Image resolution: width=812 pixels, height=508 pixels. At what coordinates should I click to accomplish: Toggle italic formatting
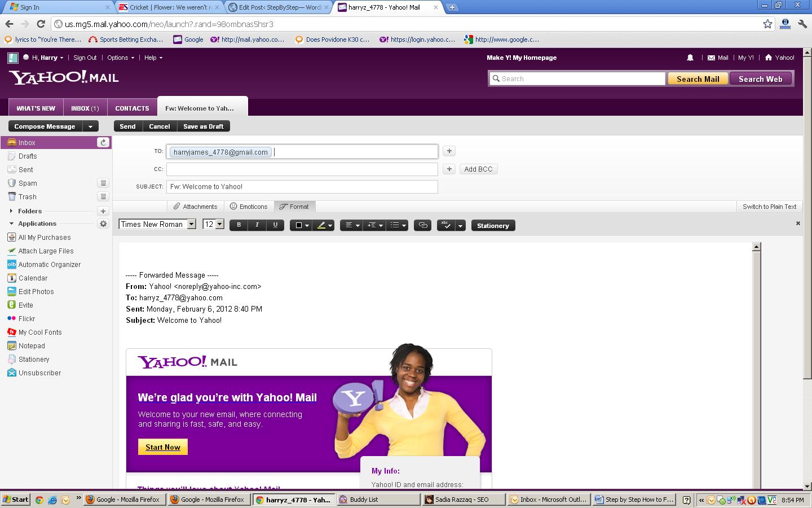pos(257,225)
